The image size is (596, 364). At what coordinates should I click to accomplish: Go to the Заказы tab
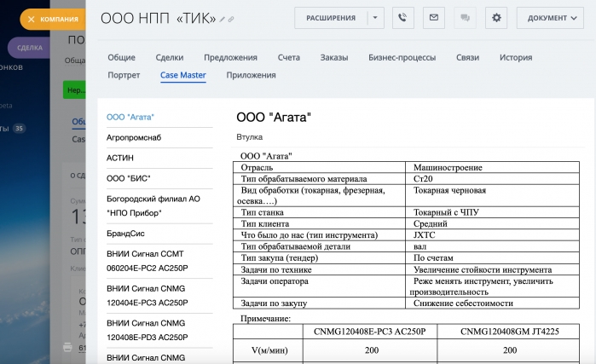click(x=333, y=57)
